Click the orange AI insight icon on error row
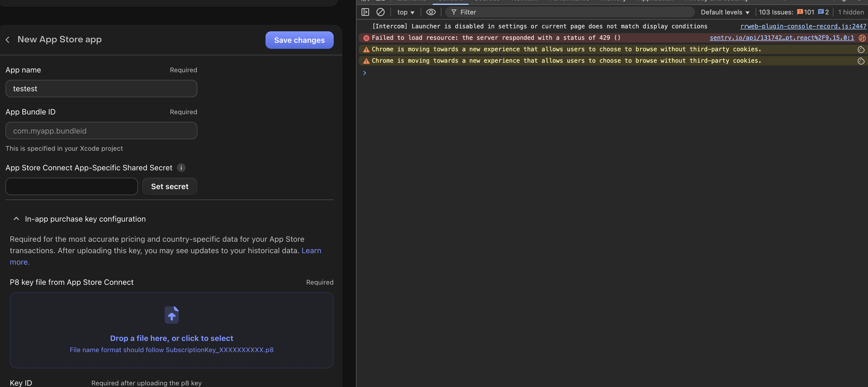868x387 pixels. point(862,38)
